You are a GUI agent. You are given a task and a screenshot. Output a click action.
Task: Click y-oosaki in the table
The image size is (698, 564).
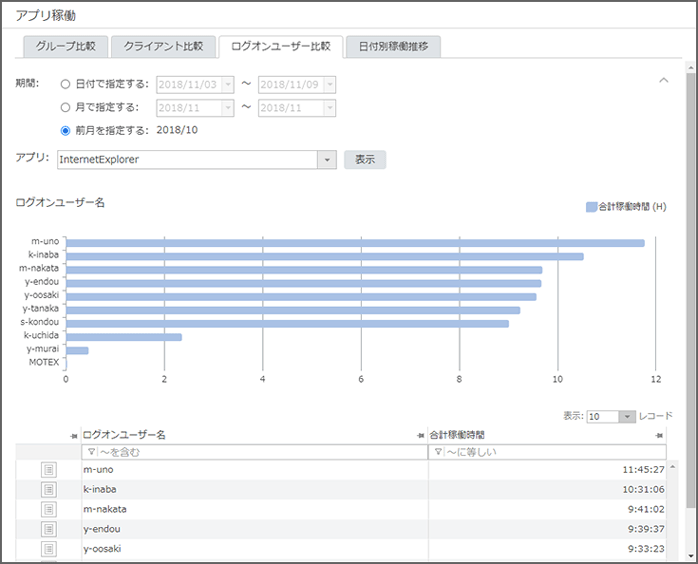click(102, 549)
